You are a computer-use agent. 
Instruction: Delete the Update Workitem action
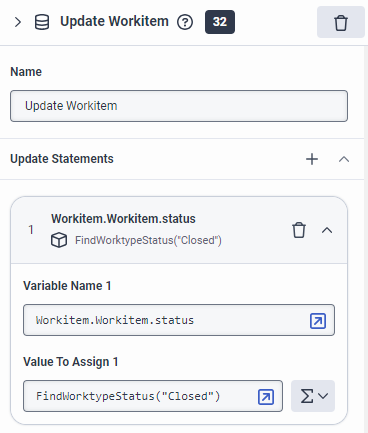point(341,22)
